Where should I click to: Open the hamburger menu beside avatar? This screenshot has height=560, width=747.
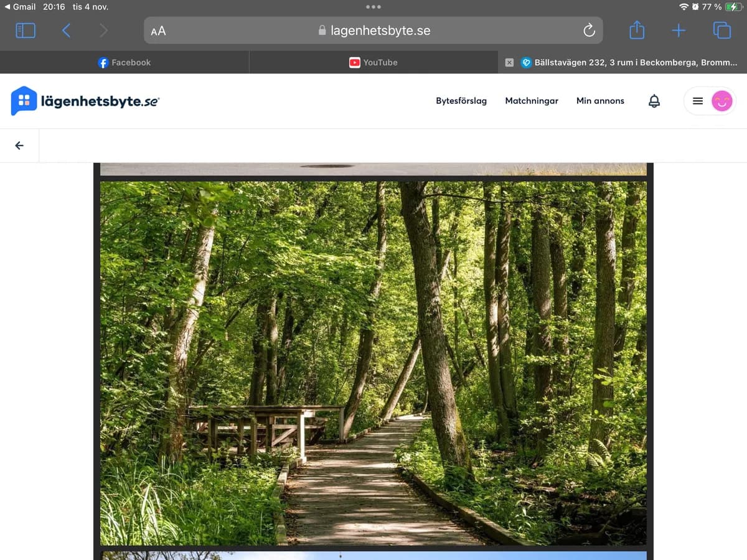[698, 101]
